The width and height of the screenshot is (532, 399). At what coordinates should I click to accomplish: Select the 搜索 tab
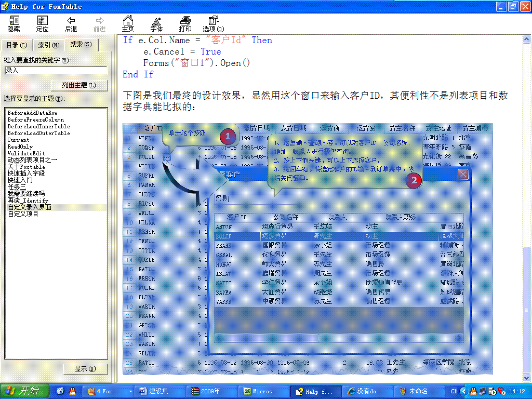(81, 44)
